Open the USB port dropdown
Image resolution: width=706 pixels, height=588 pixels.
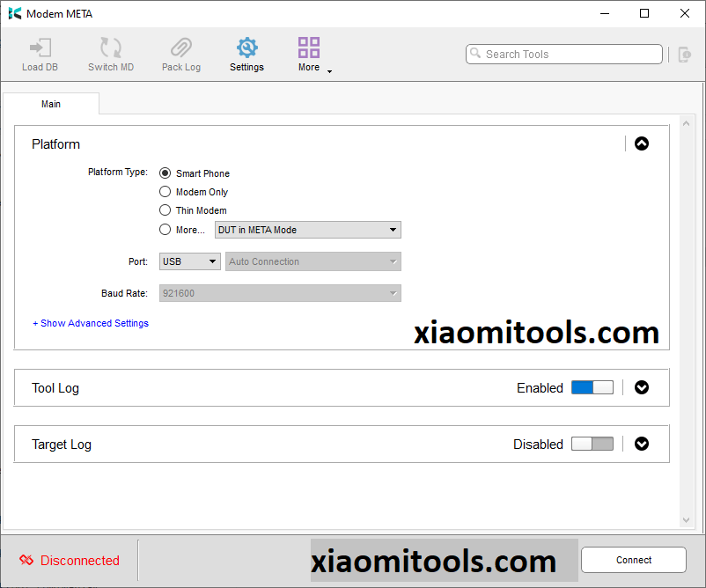[x=189, y=261]
